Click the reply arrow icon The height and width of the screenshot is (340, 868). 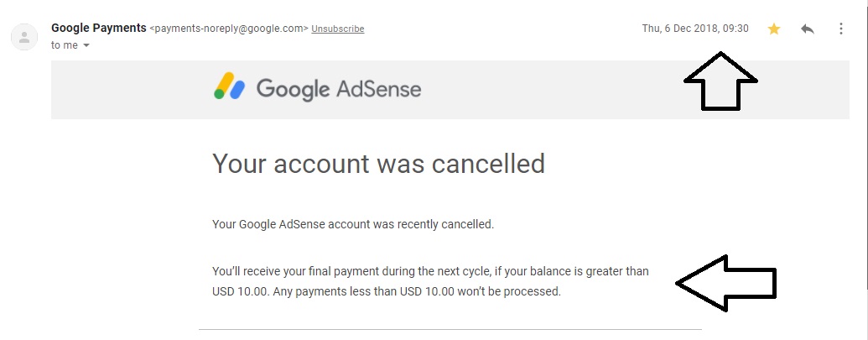807,29
